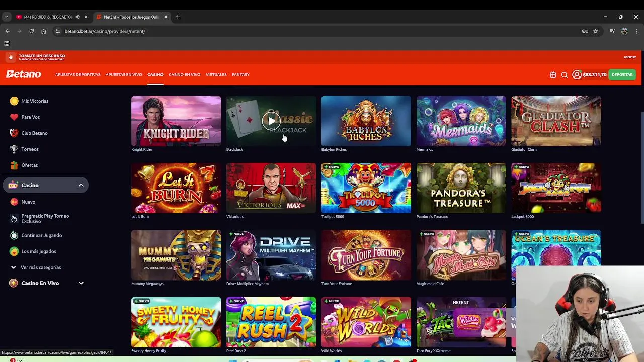This screenshot has height=362, width=644.
Task: Collapse the Casino sidebar section
Action: tap(81, 186)
